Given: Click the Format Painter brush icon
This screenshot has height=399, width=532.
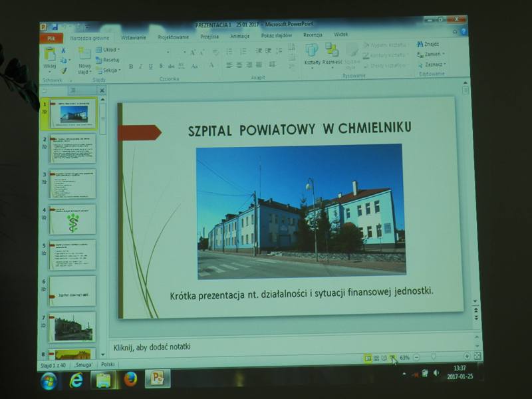Looking at the screenshot, I should click(x=63, y=71).
